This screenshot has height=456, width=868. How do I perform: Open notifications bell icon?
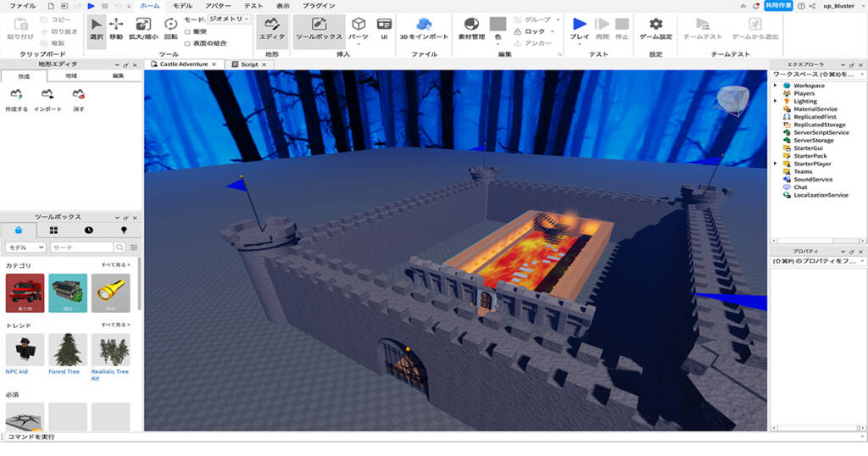click(x=755, y=6)
